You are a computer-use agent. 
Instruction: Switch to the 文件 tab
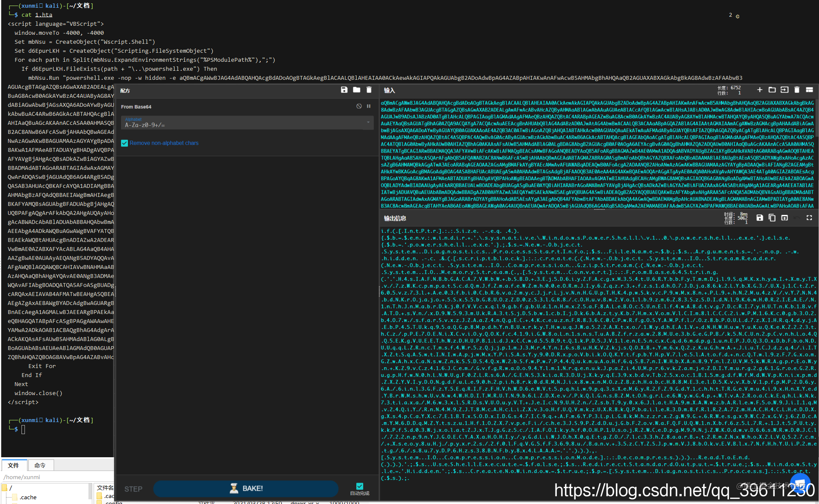[x=14, y=465]
